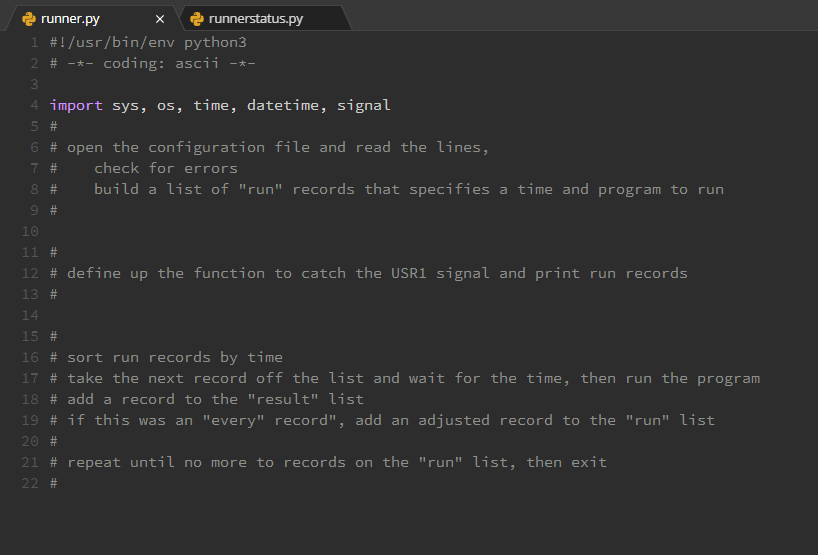The image size is (818, 555).
Task: Click line number 1 in the gutter
Action: 34,42
